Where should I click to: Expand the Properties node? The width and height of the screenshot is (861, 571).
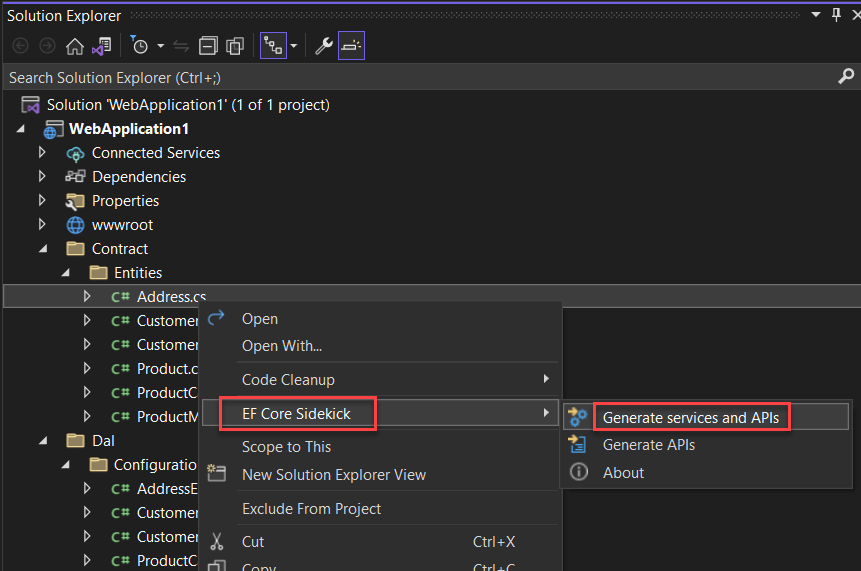pos(42,201)
